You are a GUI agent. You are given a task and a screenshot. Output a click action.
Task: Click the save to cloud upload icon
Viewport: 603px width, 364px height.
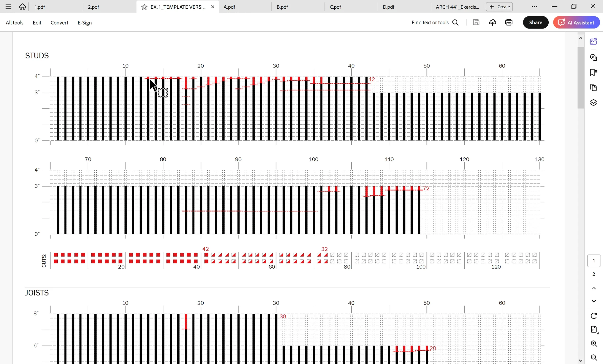pos(492,22)
